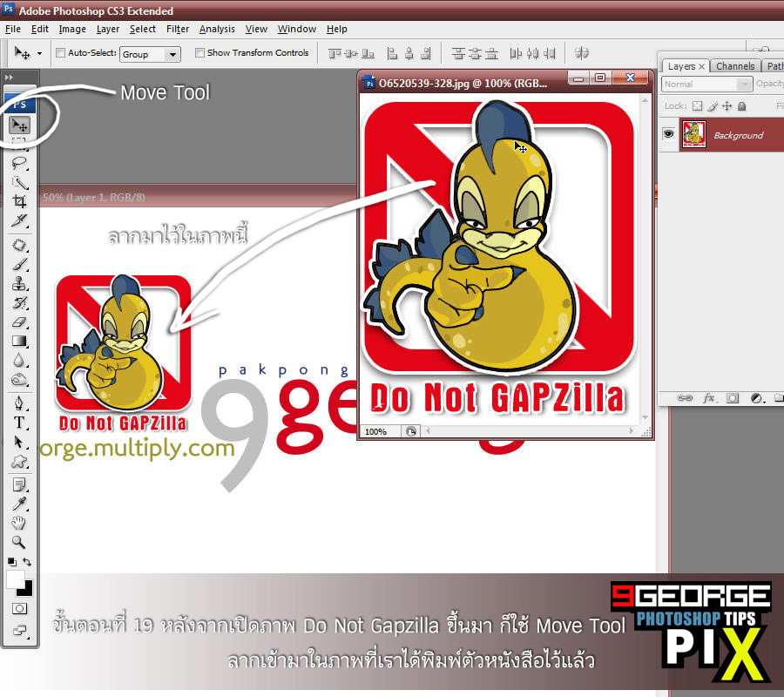The width and height of the screenshot is (784, 697).
Task: Toggle Lock Position icon
Action: coord(727,106)
